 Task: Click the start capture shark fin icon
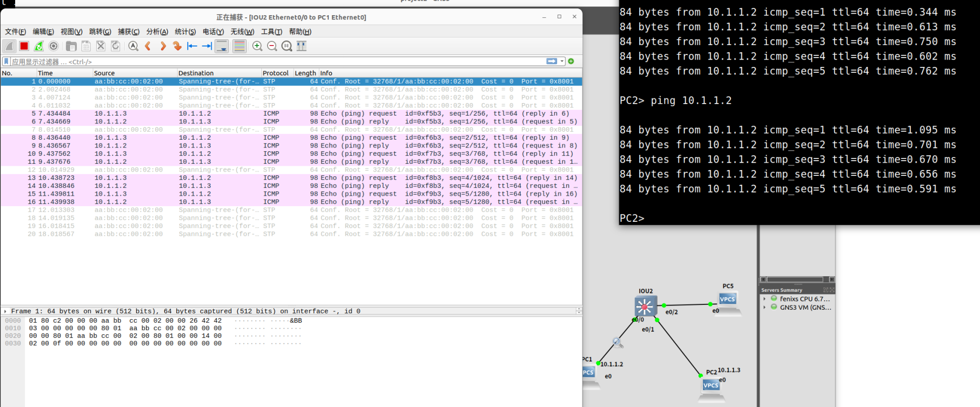(x=9, y=46)
